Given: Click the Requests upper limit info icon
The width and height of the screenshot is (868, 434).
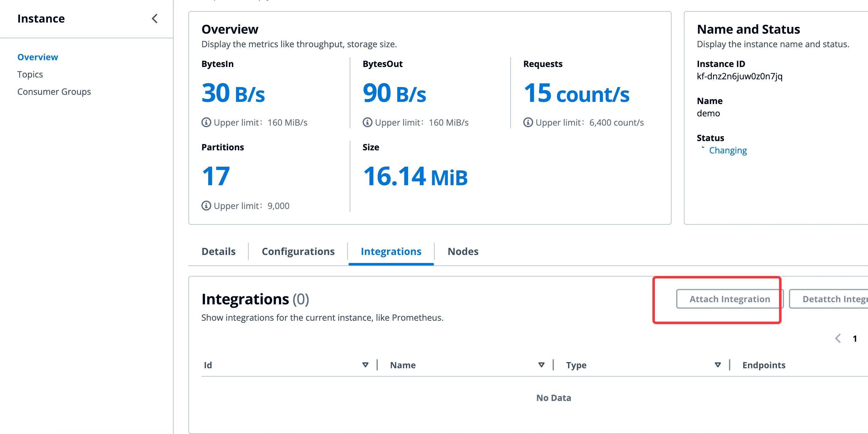Looking at the screenshot, I should pyautogui.click(x=528, y=122).
